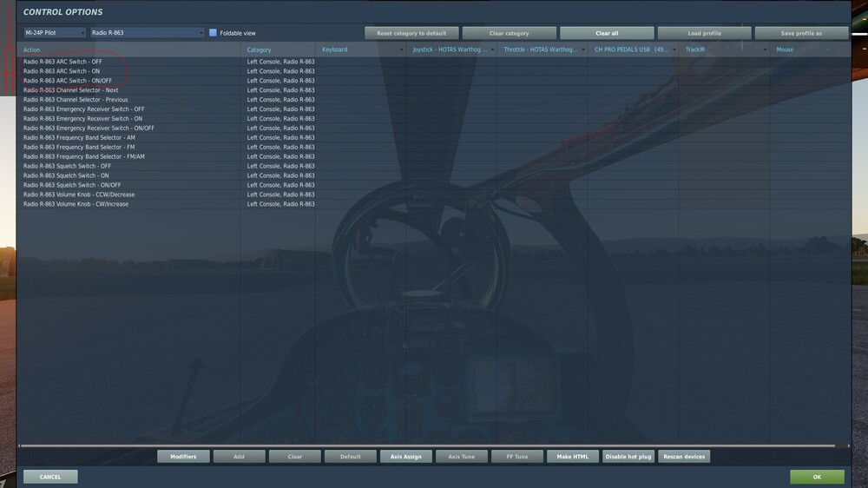The width and height of the screenshot is (868, 488).
Task: Click the Clear category button
Action: tap(509, 33)
